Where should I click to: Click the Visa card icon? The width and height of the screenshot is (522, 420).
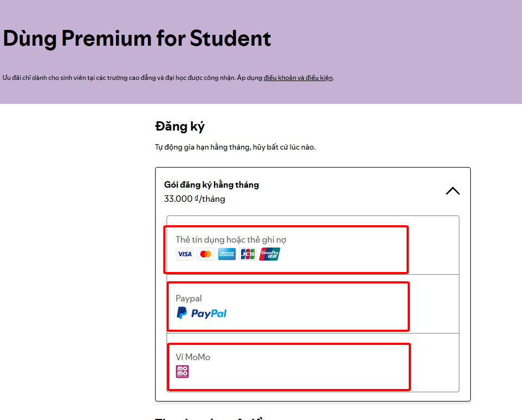pyautogui.click(x=185, y=254)
